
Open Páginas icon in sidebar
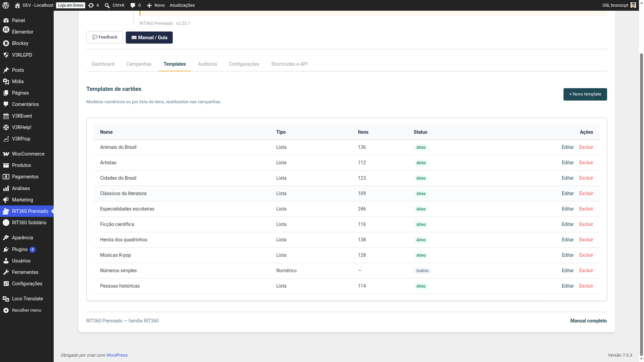(x=6, y=93)
